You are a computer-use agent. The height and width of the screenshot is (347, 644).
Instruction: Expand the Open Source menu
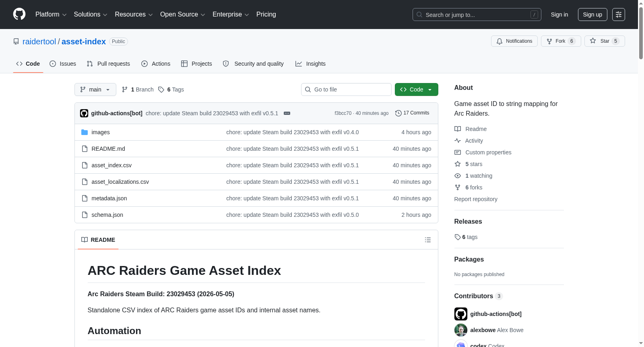coord(183,15)
